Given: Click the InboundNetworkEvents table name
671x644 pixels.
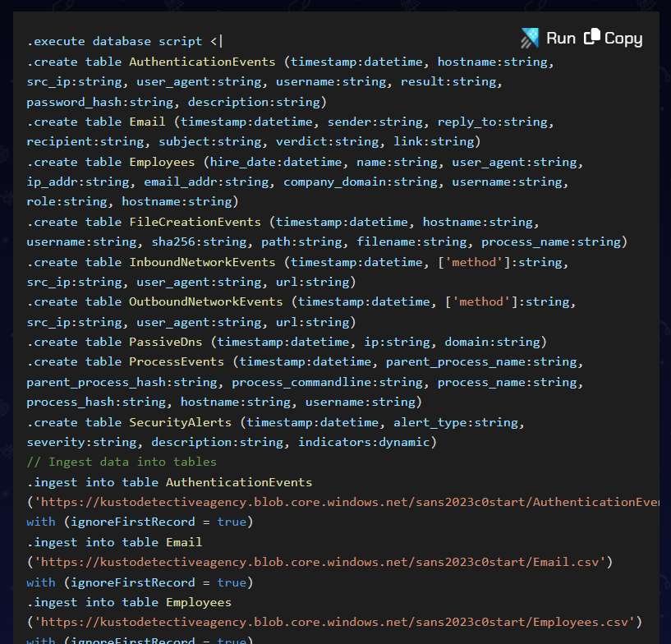Looking at the screenshot, I should [x=202, y=262].
